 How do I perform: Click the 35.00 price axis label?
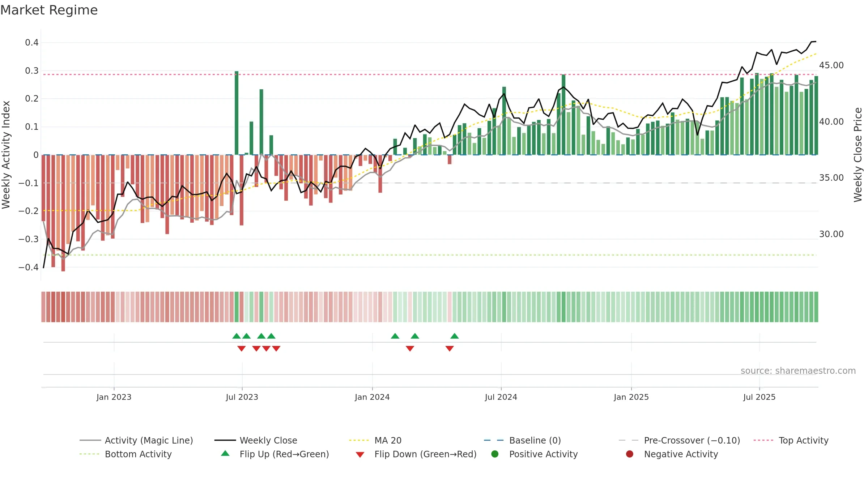[x=831, y=178]
